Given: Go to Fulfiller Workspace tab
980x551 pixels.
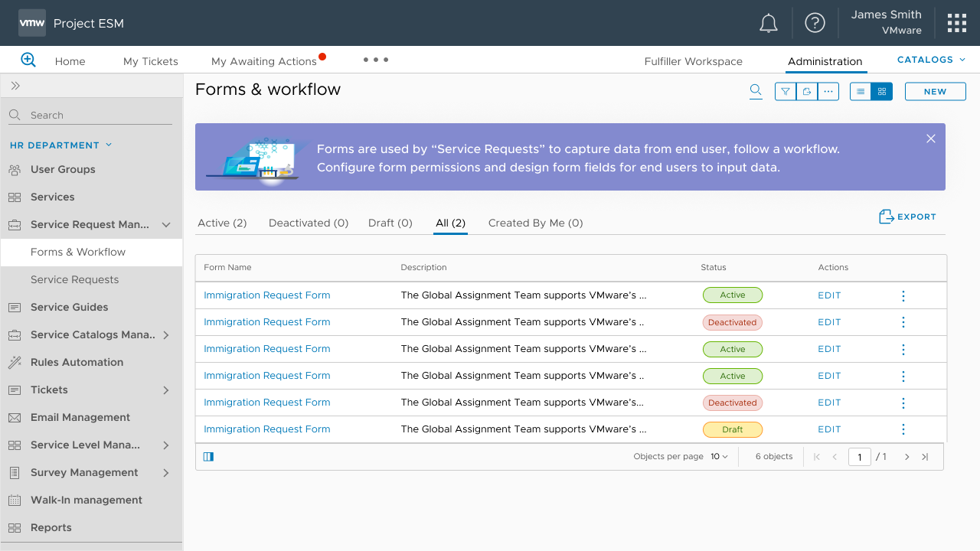Looking at the screenshot, I should pos(693,61).
